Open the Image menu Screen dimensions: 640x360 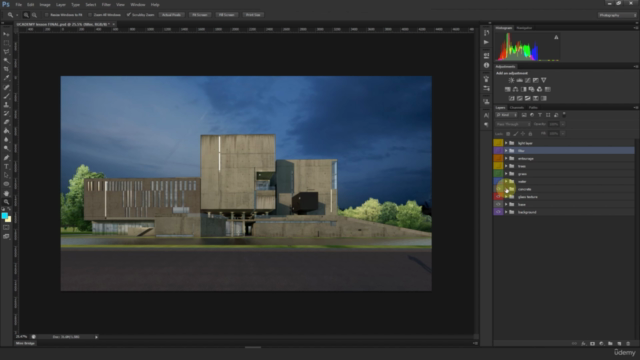pos(45,5)
